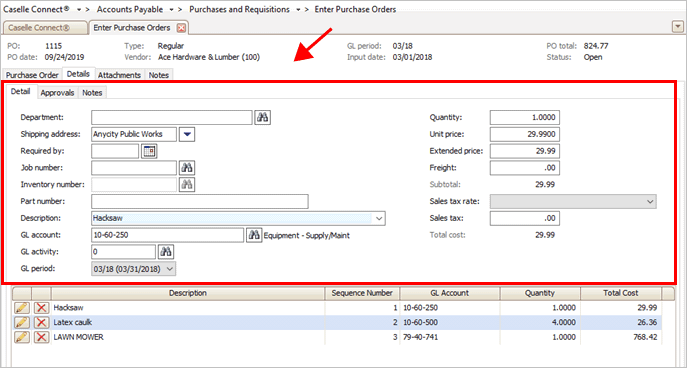Open the GL account lookup binoculars icon
The image size is (687, 368).
pos(253,235)
